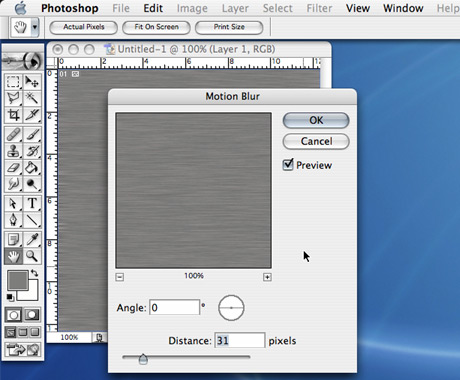
Task: Select the Notes tool
Action: (x=13, y=239)
